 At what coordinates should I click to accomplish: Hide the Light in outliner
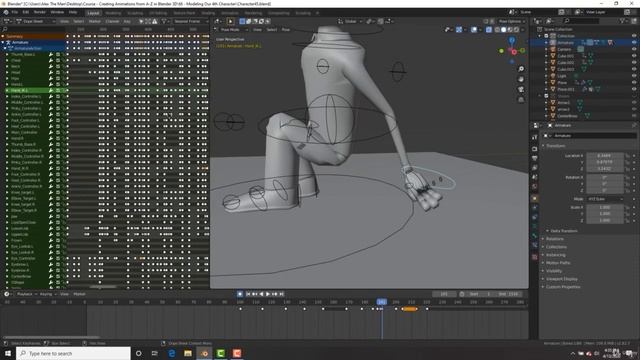point(634,76)
